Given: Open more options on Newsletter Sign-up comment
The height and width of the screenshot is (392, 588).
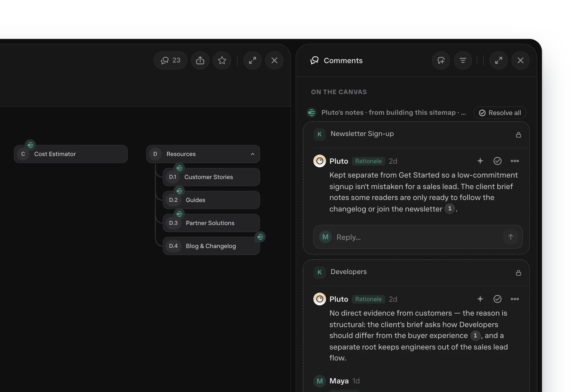Looking at the screenshot, I should [515, 161].
